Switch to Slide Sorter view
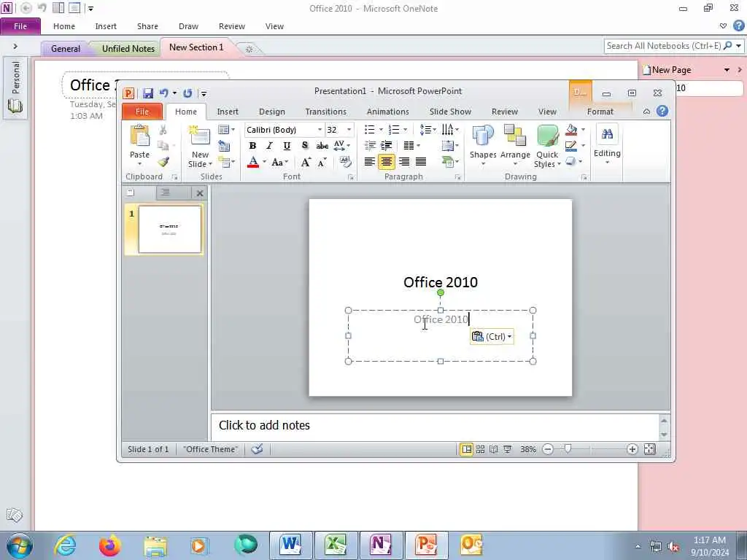 (x=480, y=449)
